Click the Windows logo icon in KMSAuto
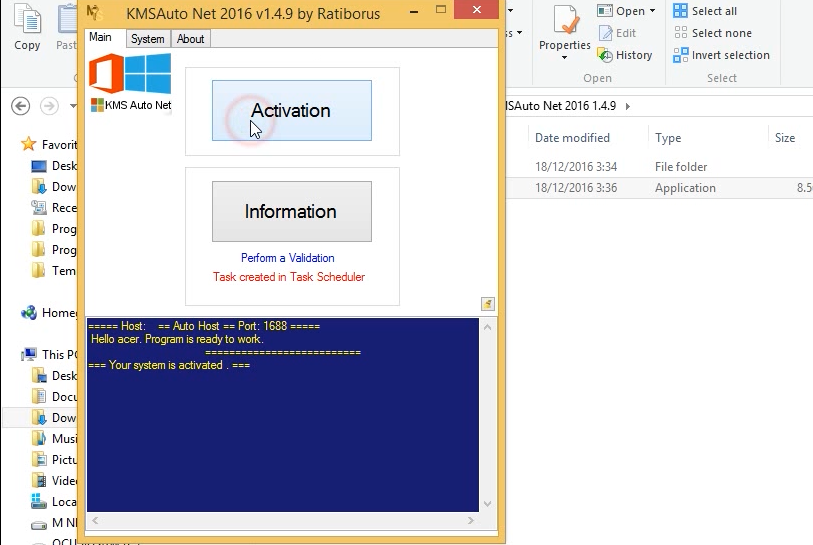The width and height of the screenshot is (813, 545). coord(148,74)
